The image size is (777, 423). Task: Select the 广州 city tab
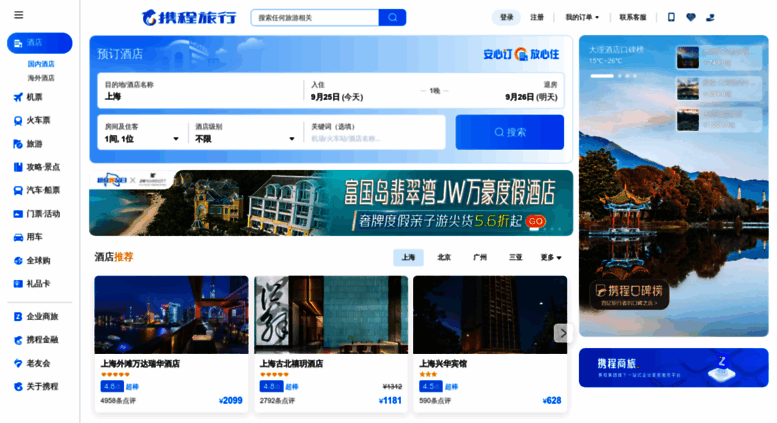coord(480,258)
